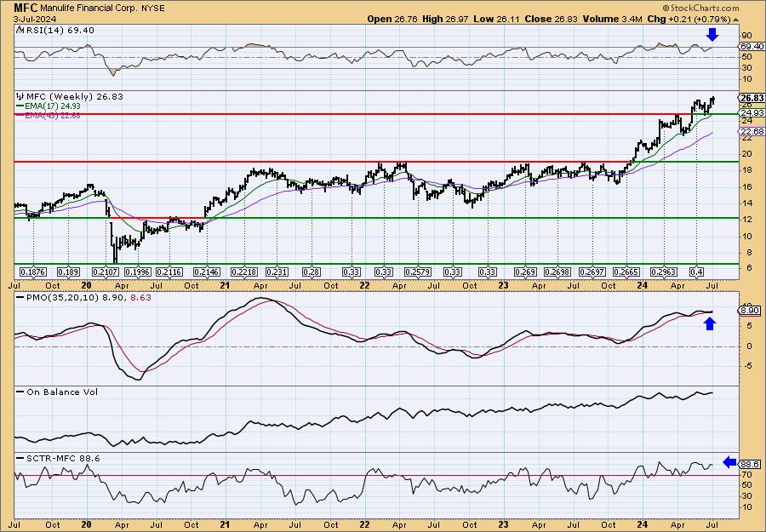
Task: Click the NYSE exchange label
Action: point(151,9)
